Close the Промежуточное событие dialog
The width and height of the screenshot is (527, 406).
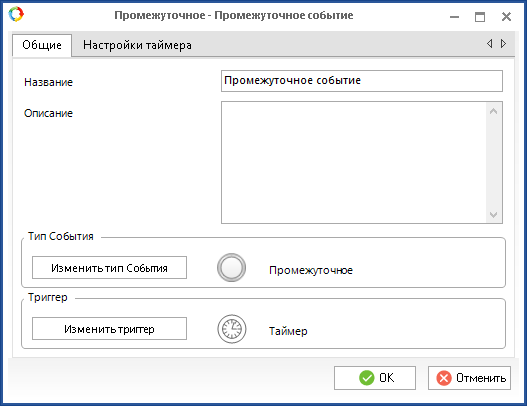(506, 16)
